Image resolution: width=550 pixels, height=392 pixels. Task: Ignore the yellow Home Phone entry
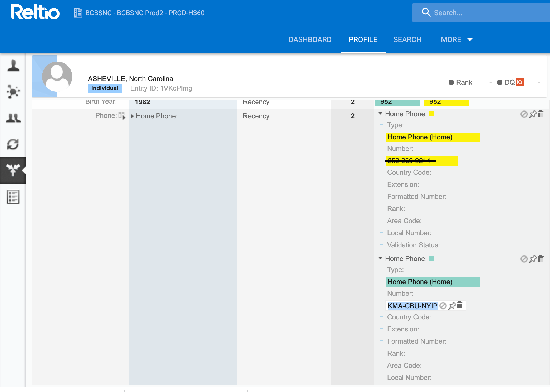click(524, 114)
